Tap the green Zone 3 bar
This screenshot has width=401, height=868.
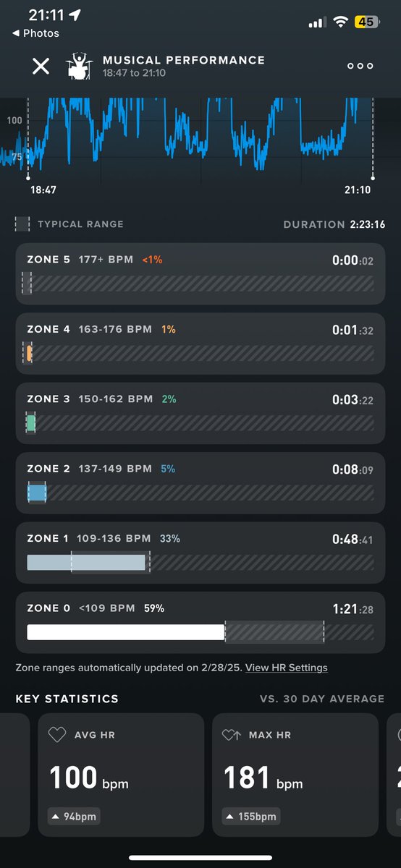click(x=31, y=423)
